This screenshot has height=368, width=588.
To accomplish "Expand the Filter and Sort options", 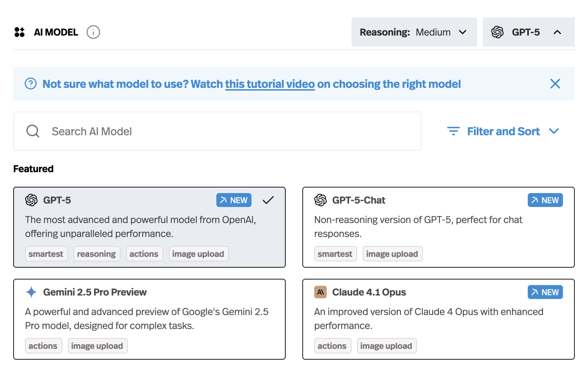I will [x=503, y=131].
